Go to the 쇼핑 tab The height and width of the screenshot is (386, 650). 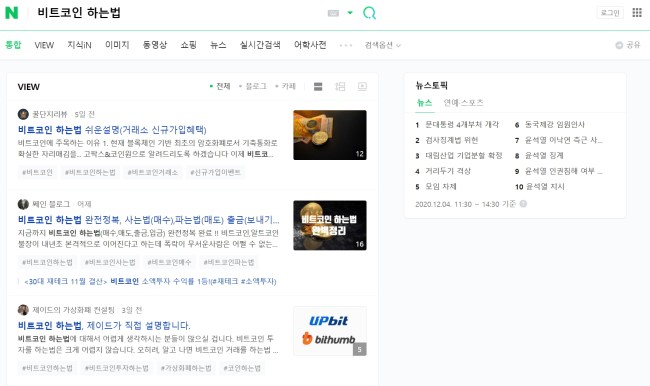tap(188, 45)
